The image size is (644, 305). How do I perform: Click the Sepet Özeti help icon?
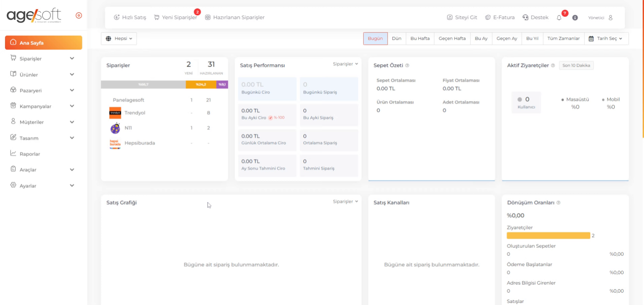(407, 66)
